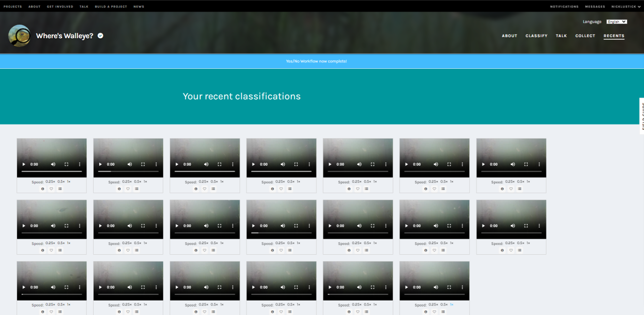Open the Language dropdown showing English

coord(616,22)
